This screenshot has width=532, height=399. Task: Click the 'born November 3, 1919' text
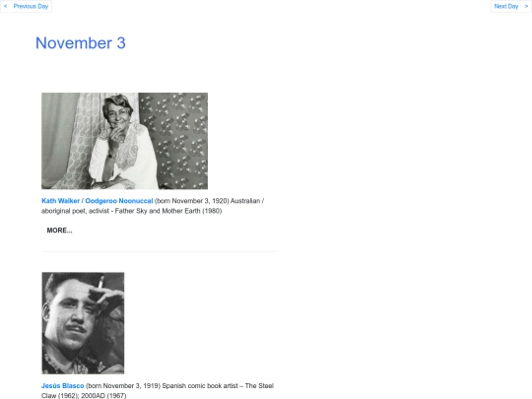[x=123, y=386]
